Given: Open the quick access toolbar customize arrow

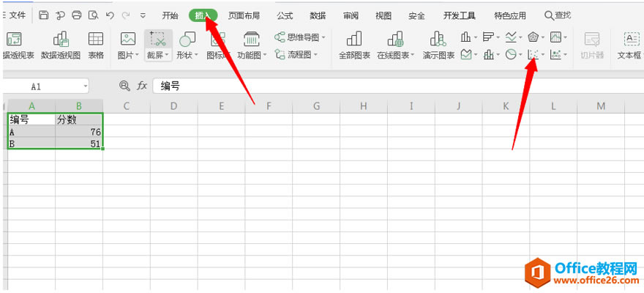Looking at the screenshot, I should pyautogui.click(x=143, y=15).
